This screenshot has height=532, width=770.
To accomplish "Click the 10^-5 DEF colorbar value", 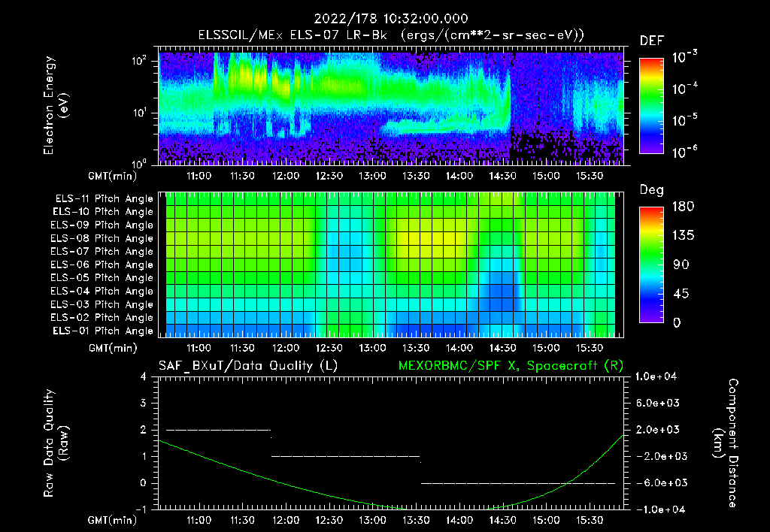I will tap(684, 119).
